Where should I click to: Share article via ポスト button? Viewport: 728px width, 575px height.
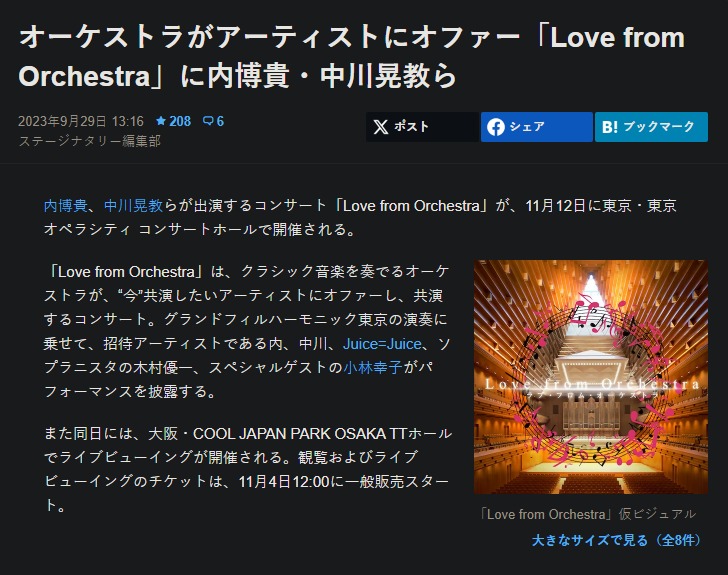pyautogui.click(x=422, y=127)
